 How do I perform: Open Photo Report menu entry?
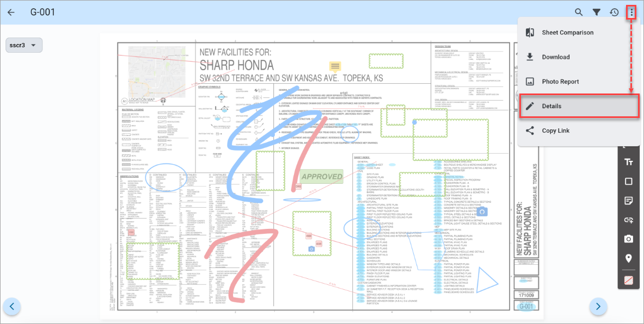(x=579, y=82)
